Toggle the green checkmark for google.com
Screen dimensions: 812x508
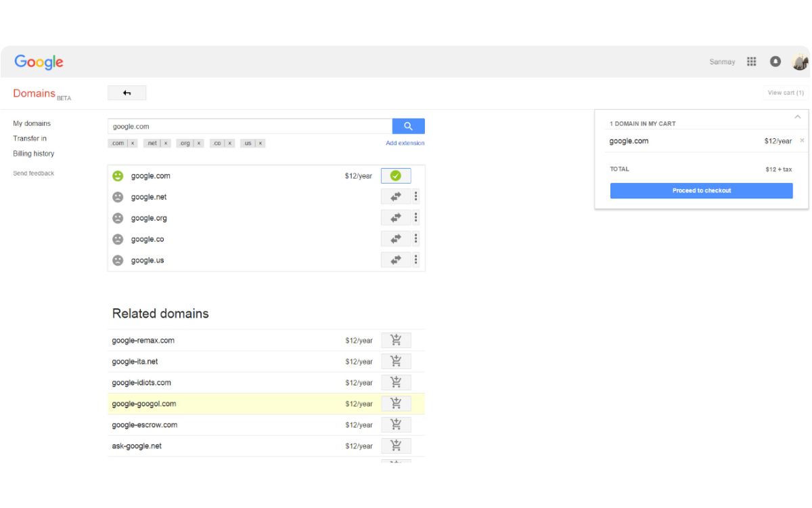point(396,176)
